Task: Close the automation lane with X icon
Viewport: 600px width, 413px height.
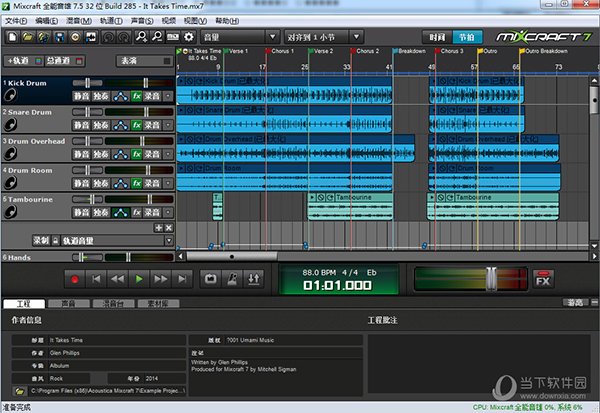Action: coord(168,228)
